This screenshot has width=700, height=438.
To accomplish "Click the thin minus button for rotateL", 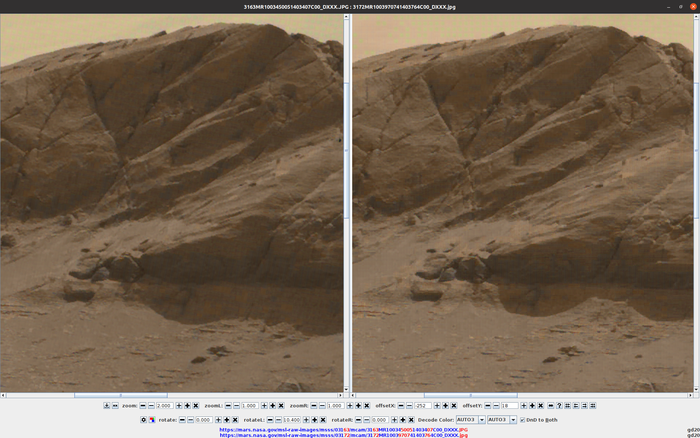I will (279, 420).
